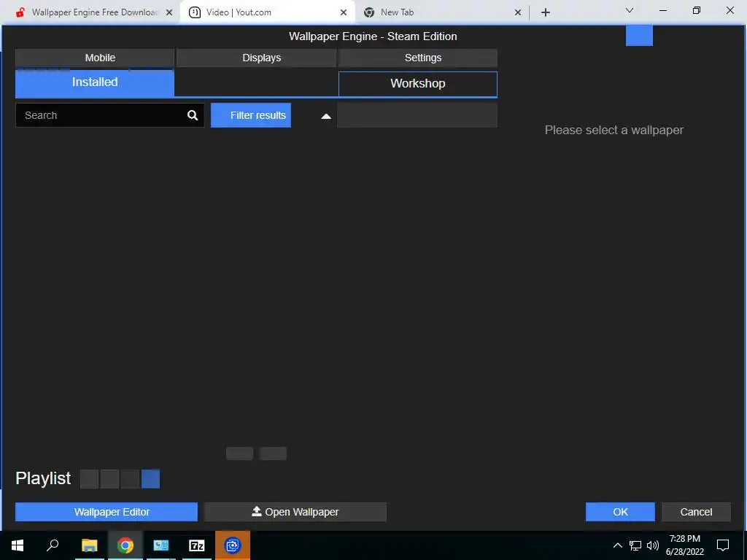Open the Mobile tab
The width and height of the screenshot is (747, 560).
(x=95, y=58)
